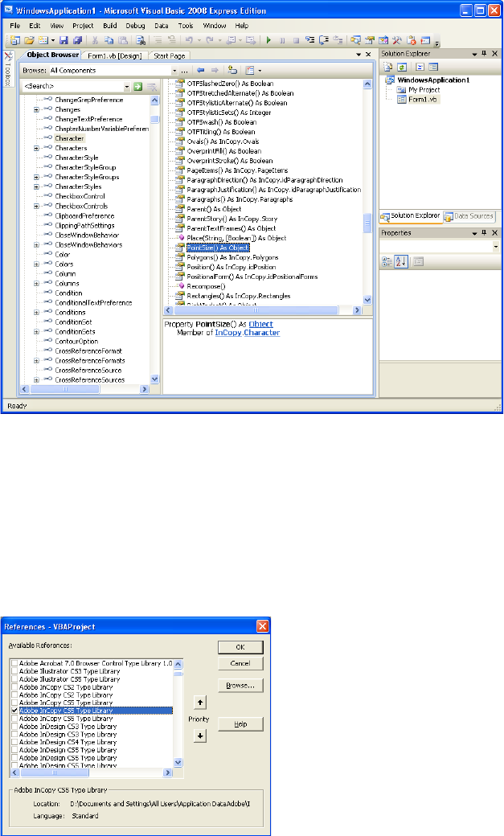Screen dimensions: 504x836
Task: Open the Object Browser Settings dropdown
Action: [260, 71]
